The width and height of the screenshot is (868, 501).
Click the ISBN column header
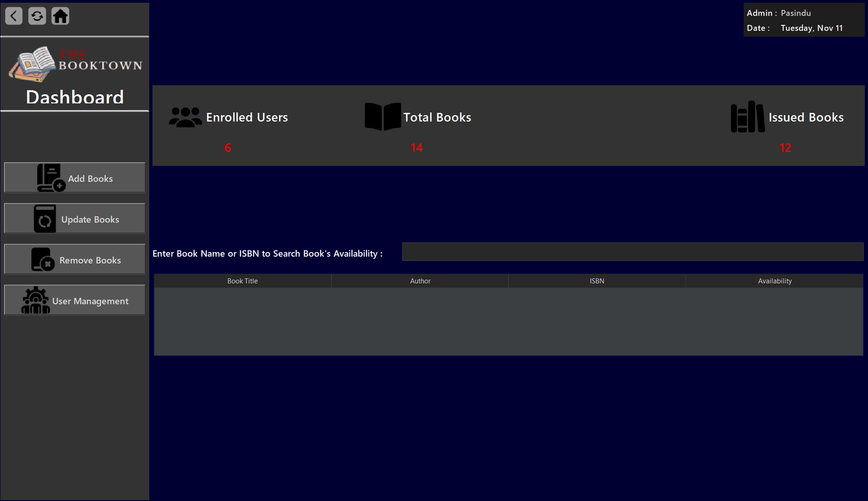click(597, 281)
